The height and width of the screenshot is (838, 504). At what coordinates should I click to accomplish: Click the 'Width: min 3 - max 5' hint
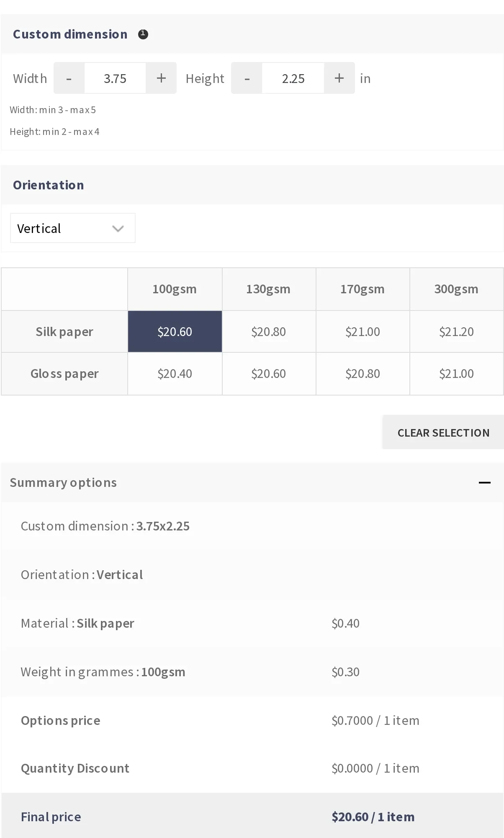click(x=53, y=110)
